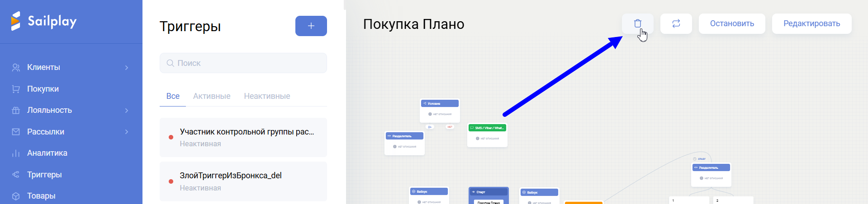Image resolution: width=868 pixels, height=204 pixels.
Task: Click the Редактировать button
Action: 811,23
